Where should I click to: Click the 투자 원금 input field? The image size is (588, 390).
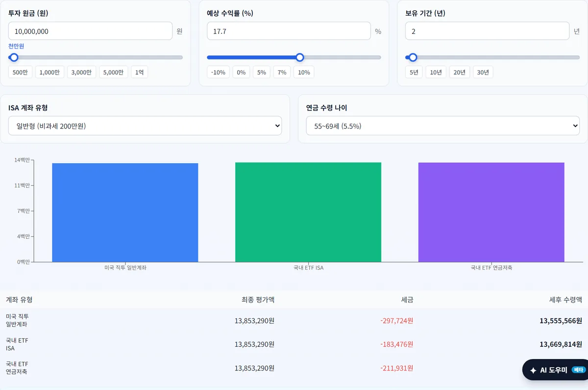90,31
